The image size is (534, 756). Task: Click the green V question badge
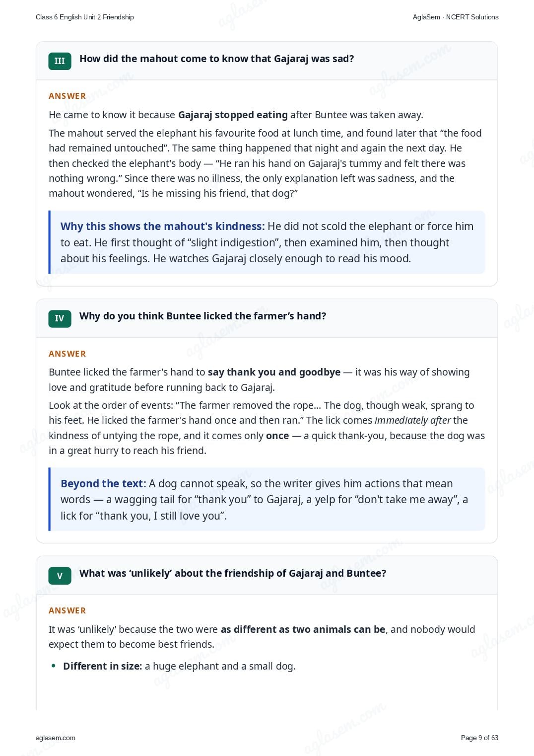click(x=60, y=576)
